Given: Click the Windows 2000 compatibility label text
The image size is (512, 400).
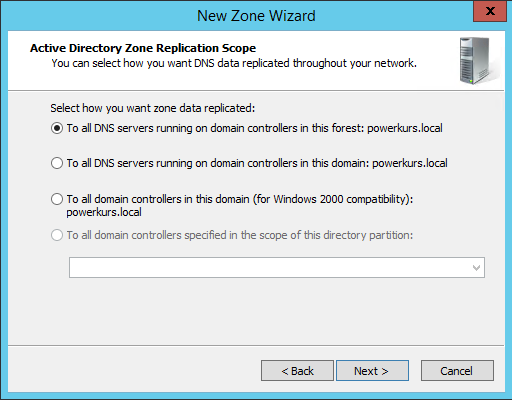Looking at the screenshot, I should click(240, 199).
